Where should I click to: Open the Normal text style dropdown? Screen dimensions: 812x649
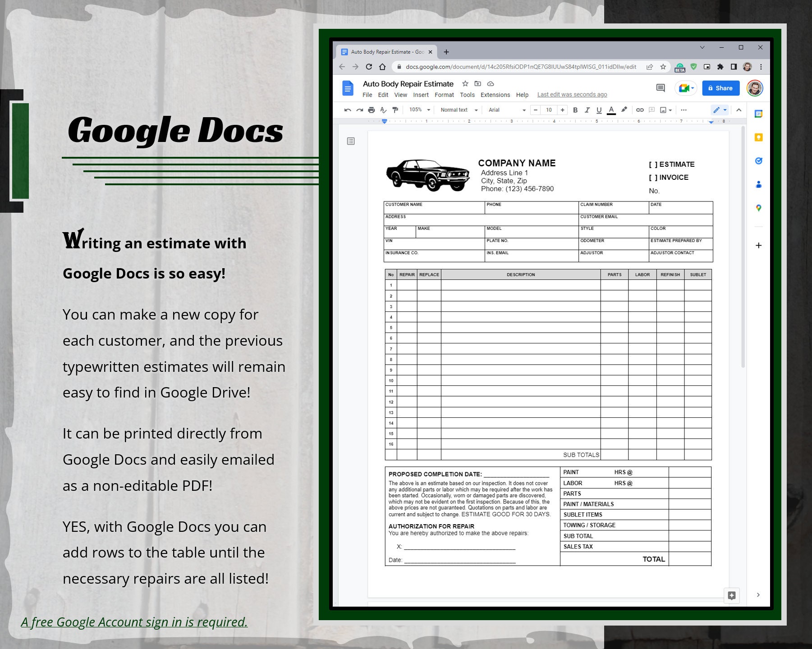(x=459, y=110)
